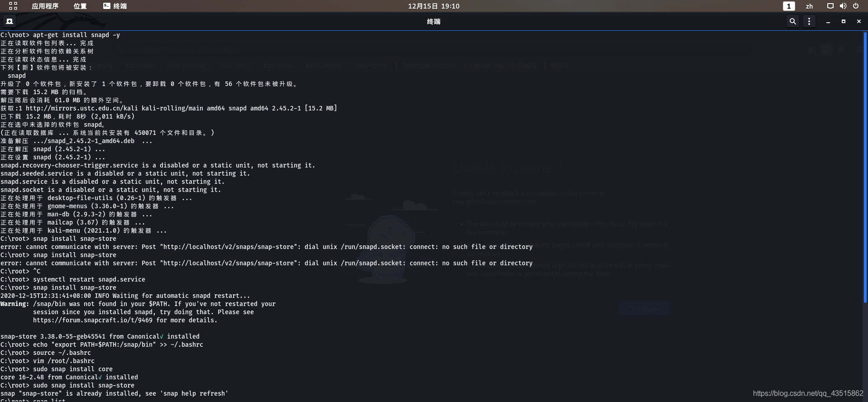Open the Activities overview grid icon
Screen dimensions: 868x402
tap(13, 6)
